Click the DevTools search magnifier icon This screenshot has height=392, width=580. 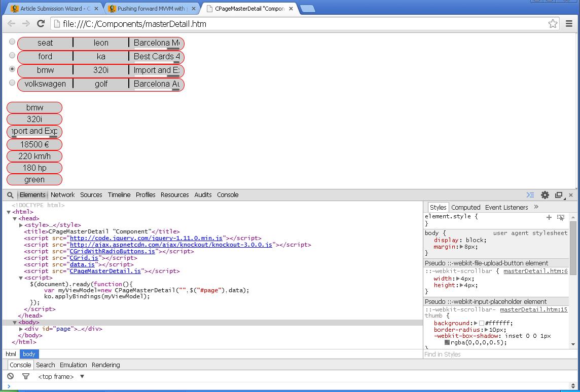[10, 195]
